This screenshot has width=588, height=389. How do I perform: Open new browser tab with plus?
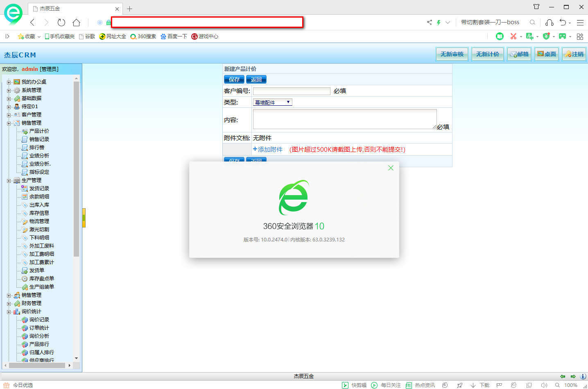pos(129,9)
